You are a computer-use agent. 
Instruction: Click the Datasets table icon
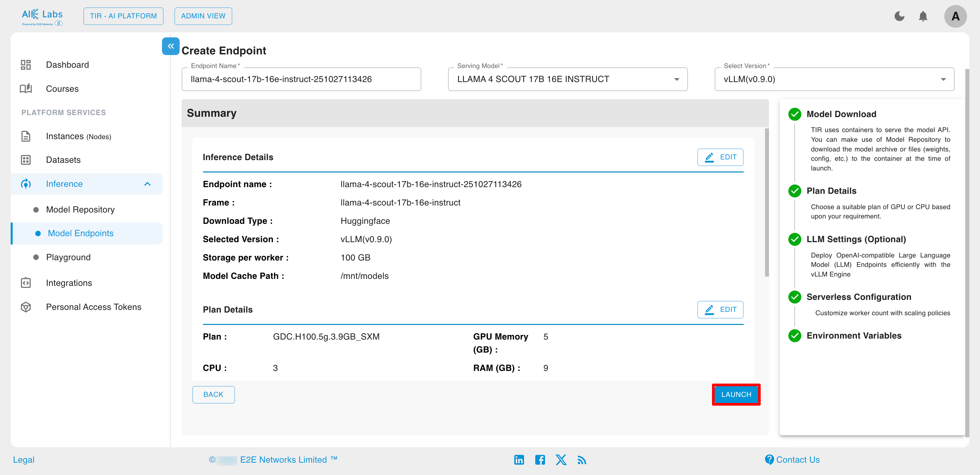26,160
